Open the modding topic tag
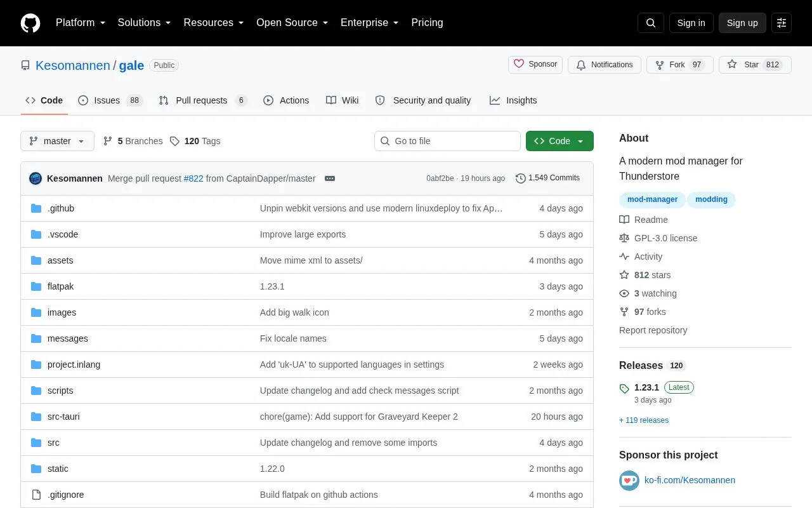The width and height of the screenshot is (812, 508). [711, 199]
